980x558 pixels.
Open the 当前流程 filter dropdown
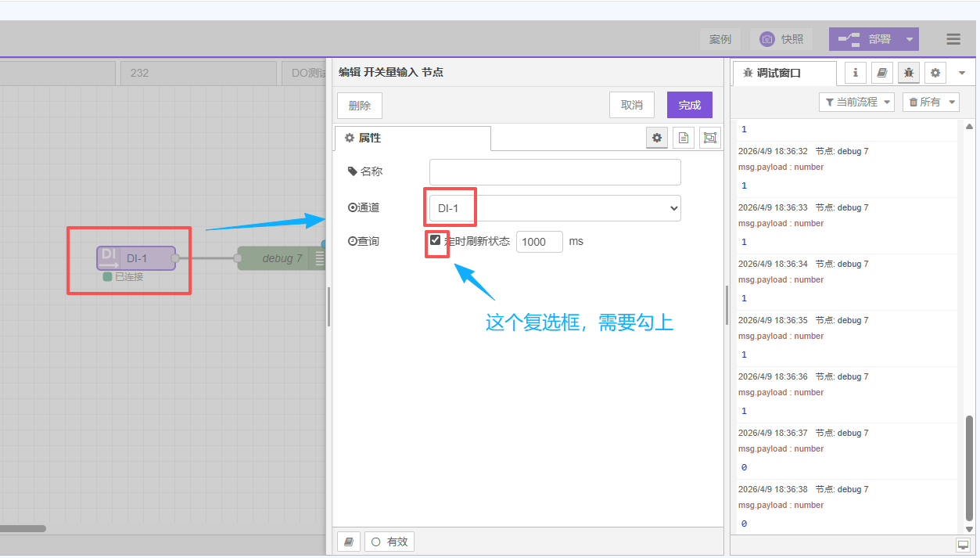pyautogui.click(x=856, y=102)
